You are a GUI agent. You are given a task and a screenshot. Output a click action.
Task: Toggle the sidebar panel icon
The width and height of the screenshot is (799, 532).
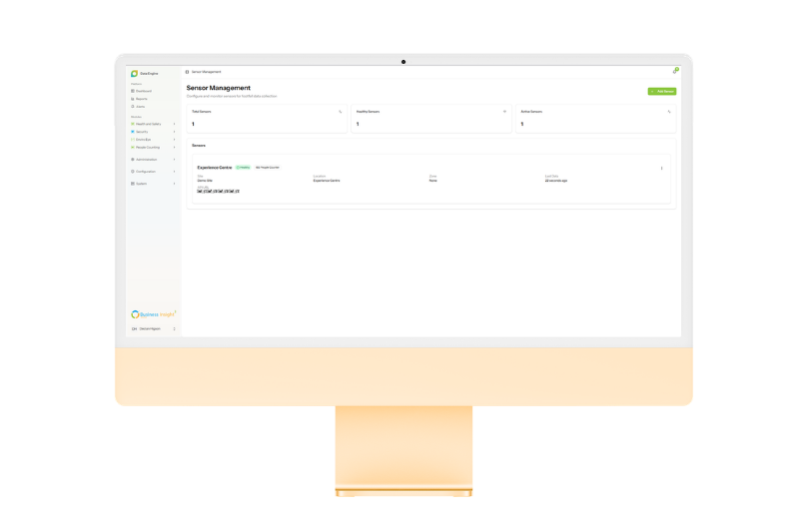187,72
